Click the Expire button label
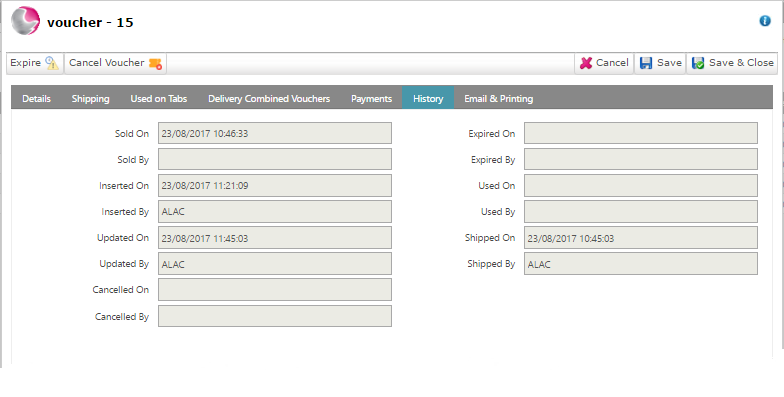 (x=26, y=63)
